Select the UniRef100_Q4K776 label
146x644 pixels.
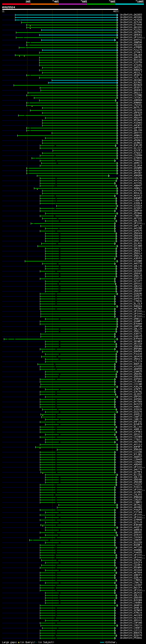pyautogui.click(x=131, y=469)
